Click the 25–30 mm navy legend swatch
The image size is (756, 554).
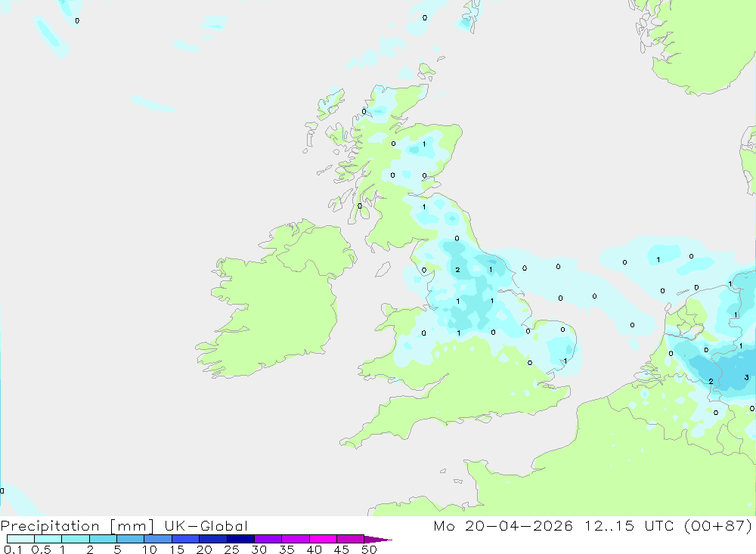(240, 539)
